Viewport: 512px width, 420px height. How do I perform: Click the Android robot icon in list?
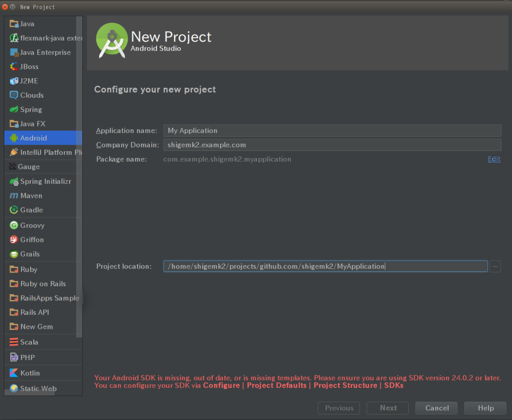[x=13, y=138]
